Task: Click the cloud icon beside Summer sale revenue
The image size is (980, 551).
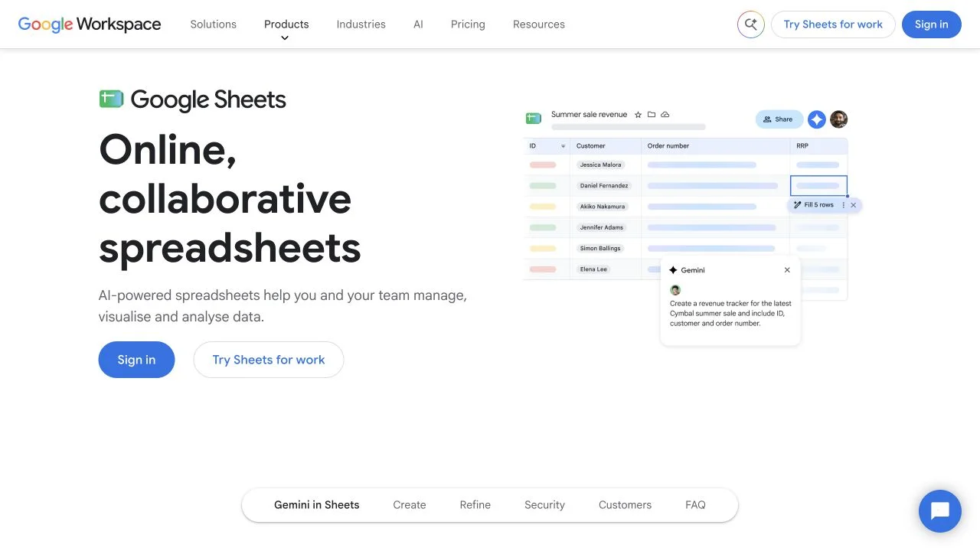Action: click(665, 115)
